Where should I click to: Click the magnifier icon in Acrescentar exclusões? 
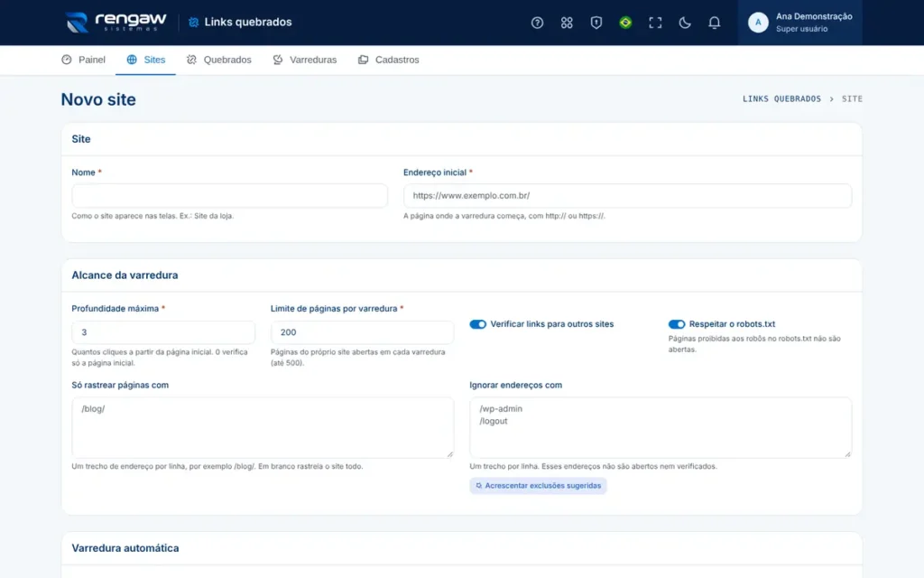pos(478,486)
